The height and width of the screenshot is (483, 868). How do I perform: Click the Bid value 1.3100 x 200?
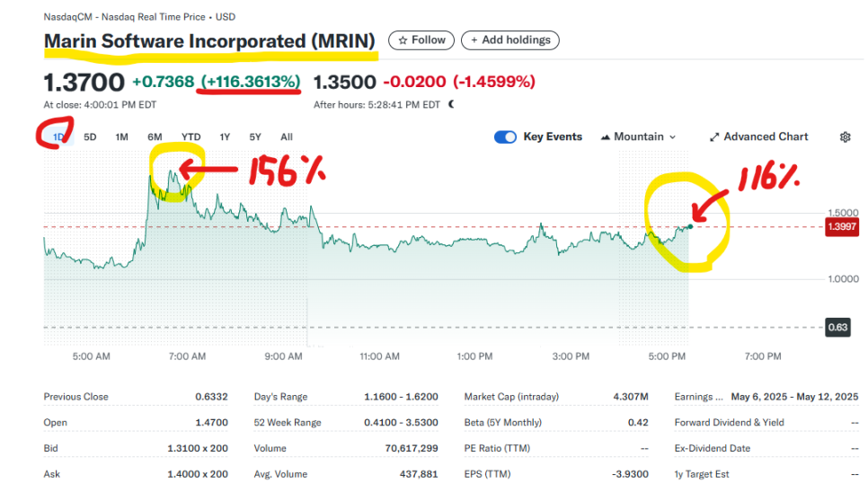[x=198, y=448]
